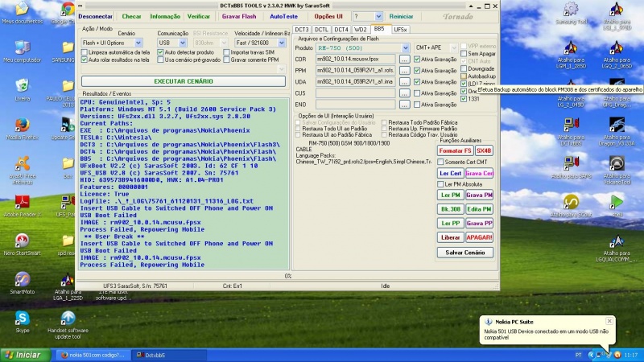Click the Formatar FS button
The width and height of the screenshot is (644, 362).
click(455, 150)
